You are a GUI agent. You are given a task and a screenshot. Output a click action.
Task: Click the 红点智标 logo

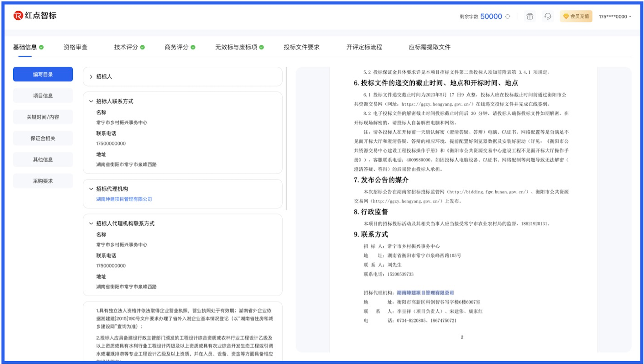tap(35, 16)
